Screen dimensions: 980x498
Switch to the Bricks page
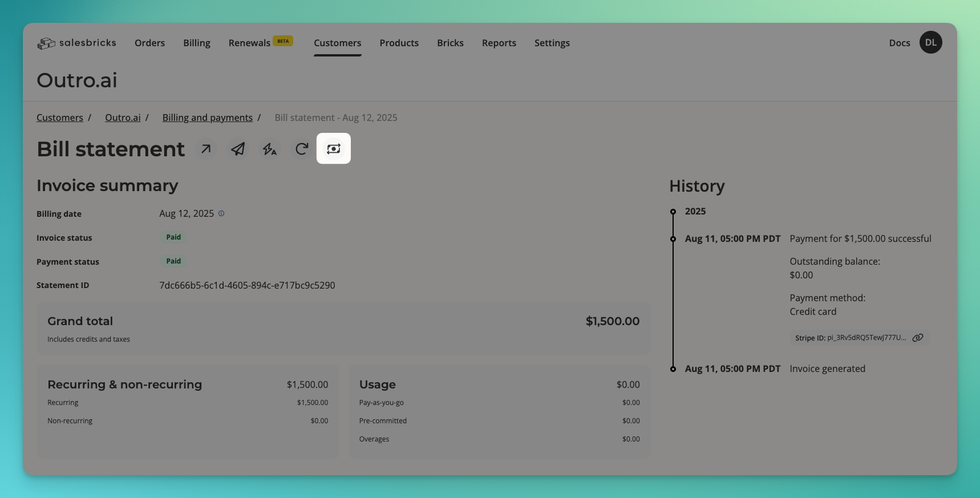click(451, 43)
